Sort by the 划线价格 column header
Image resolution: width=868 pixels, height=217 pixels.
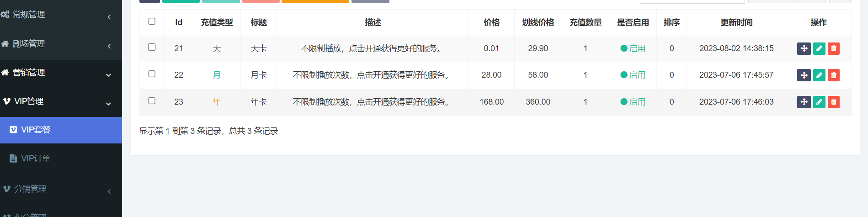(538, 22)
